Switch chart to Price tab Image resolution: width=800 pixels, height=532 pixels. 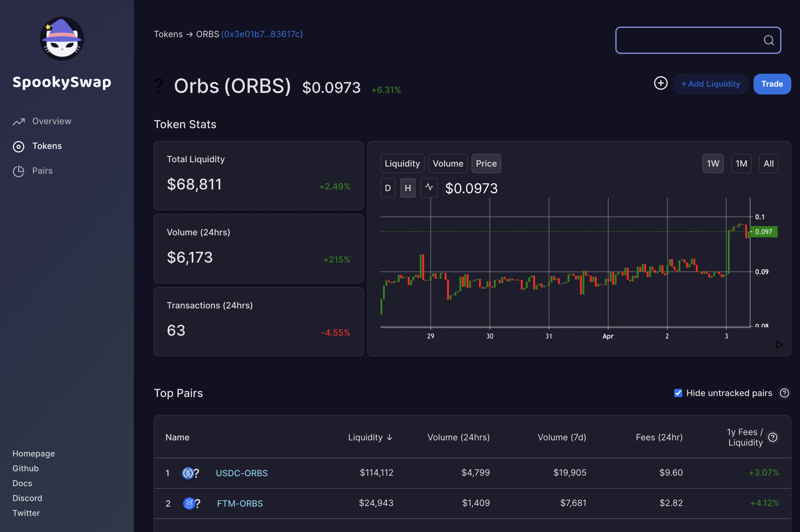point(486,164)
